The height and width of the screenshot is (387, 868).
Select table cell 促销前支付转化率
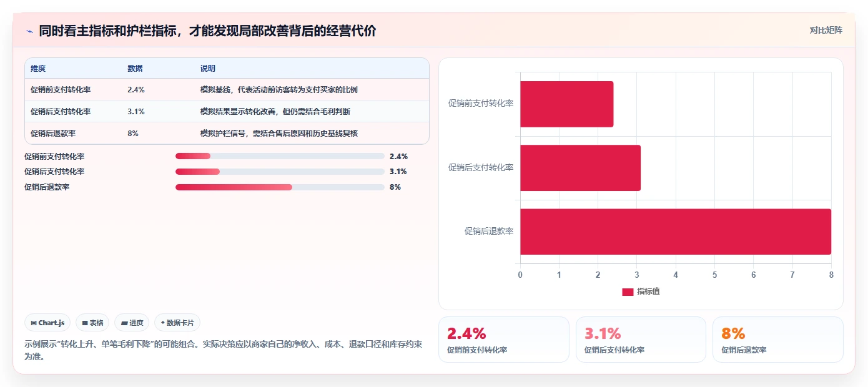pyautogui.click(x=61, y=90)
